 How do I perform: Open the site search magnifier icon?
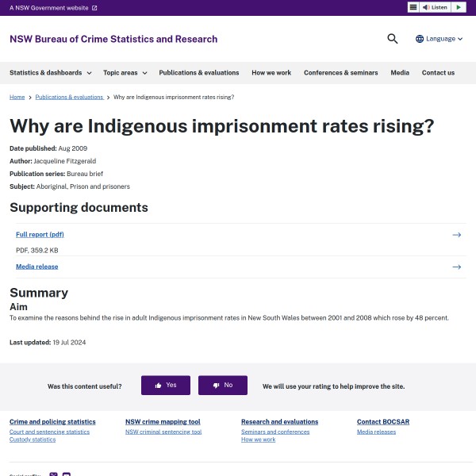click(392, 39)
